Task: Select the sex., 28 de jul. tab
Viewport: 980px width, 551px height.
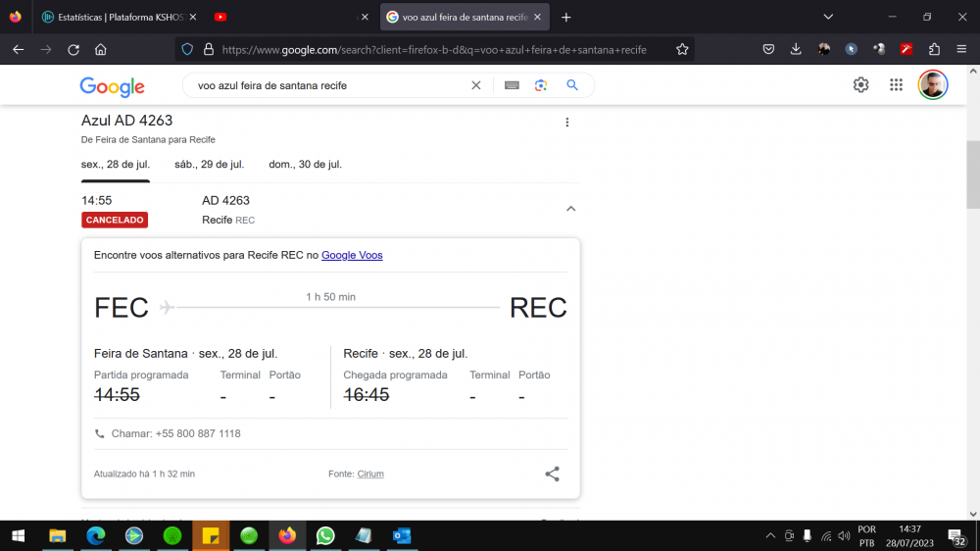Action: pos(116,165)
